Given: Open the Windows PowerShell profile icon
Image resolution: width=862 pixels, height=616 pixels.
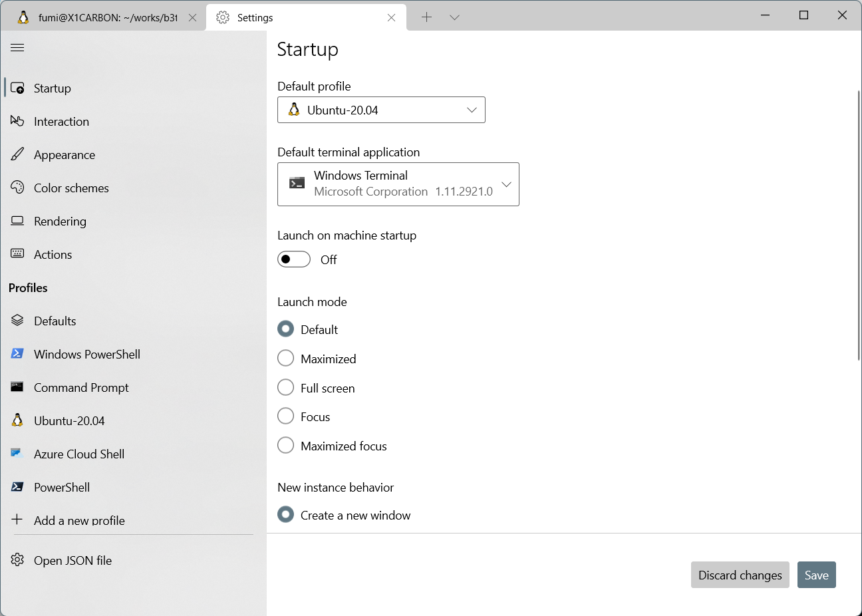Looking at the screenshot, I should [x=17, y=354].
